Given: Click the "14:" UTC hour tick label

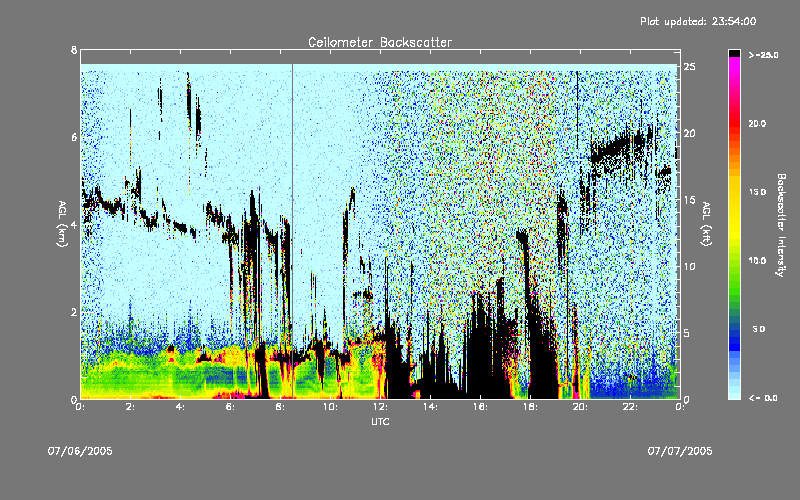Looking at the screenshot, I should (430, 407).
